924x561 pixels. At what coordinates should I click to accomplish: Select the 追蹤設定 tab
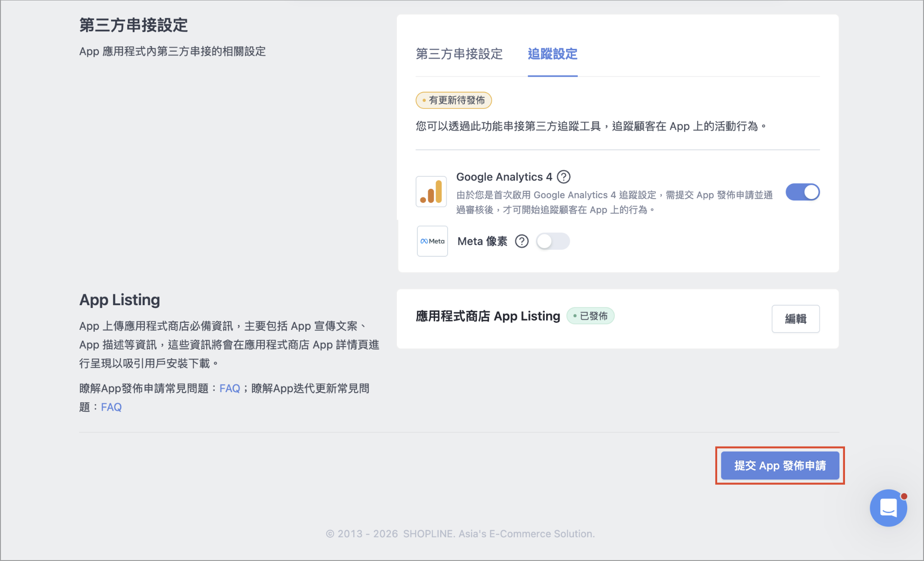pos(553,54)
